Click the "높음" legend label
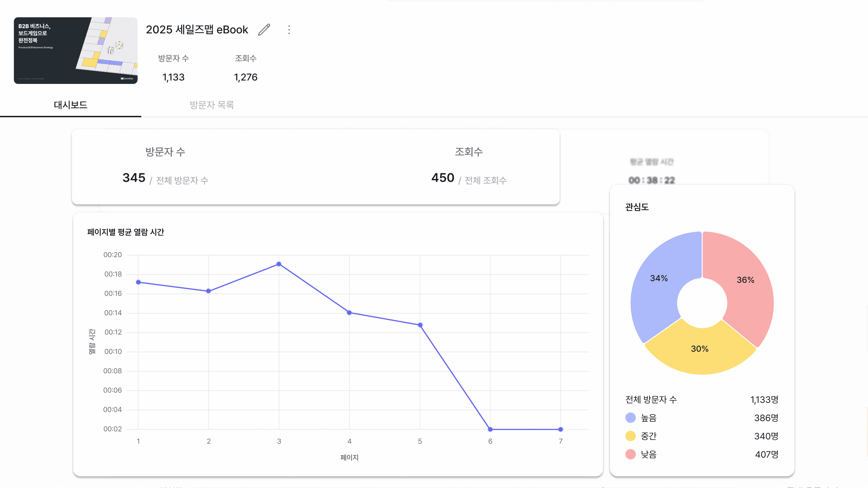Viewport: 868px width, 488px height. [649, 418]
